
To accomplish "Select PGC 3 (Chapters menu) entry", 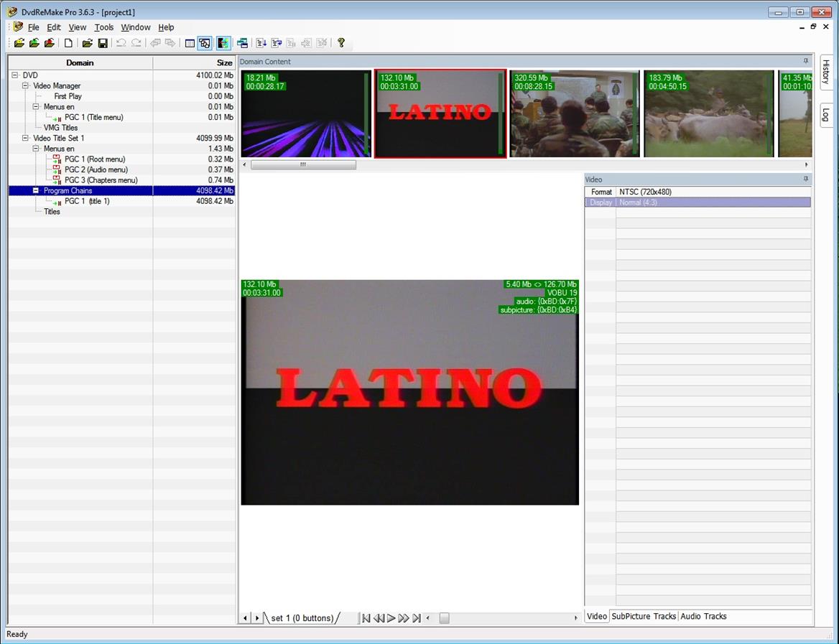I will click(x=101, y=180).
